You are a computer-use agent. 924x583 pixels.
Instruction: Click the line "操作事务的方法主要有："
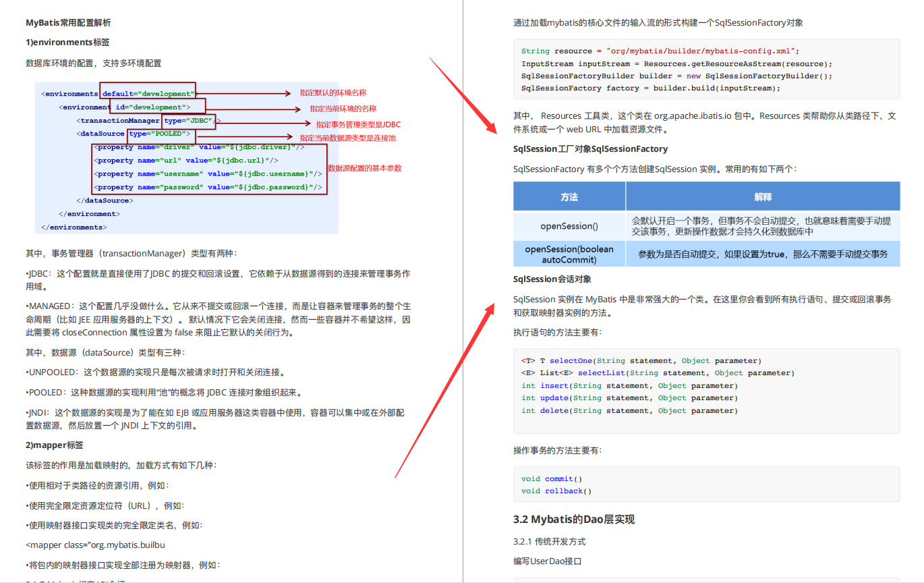tap(556, 450)
